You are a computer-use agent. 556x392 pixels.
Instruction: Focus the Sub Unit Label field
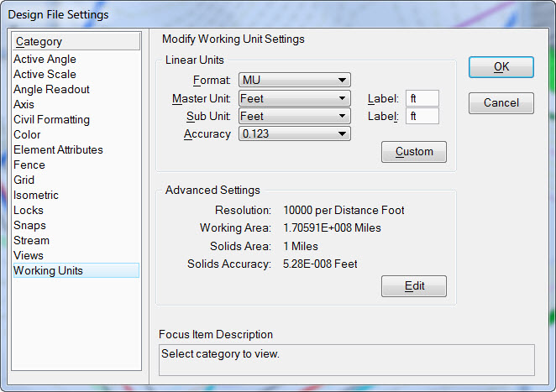(422, 116)
